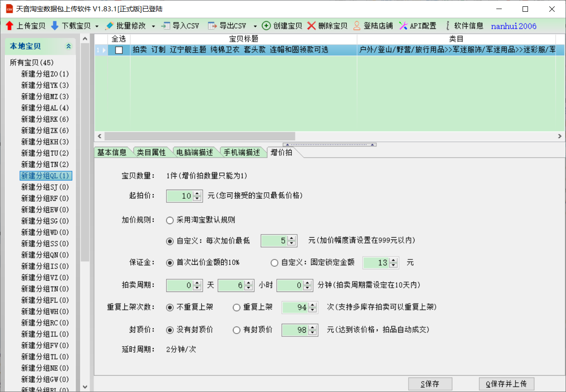Choose the 有封顶价 radio option
This screenshot has width=566, height=392.
237,330
